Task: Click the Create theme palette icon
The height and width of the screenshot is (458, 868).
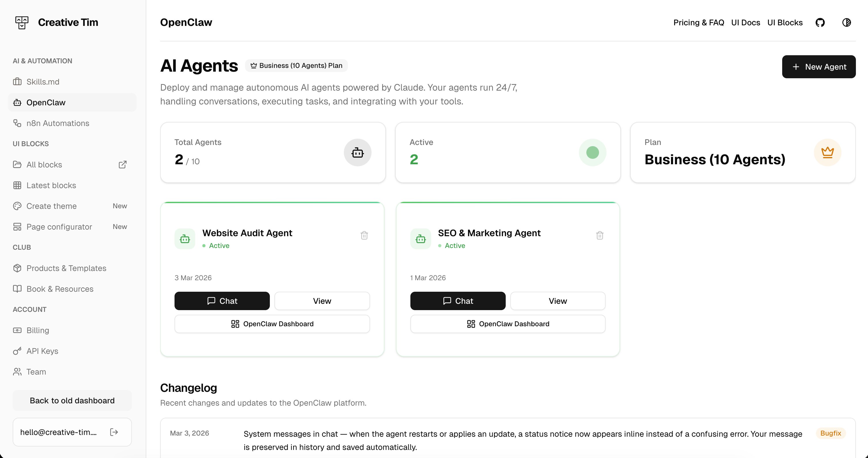Action: pos(17,206)
